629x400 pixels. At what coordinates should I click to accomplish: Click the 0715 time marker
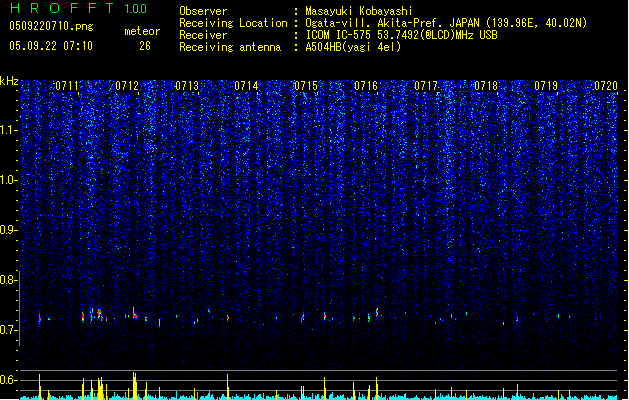coord(306,86)
